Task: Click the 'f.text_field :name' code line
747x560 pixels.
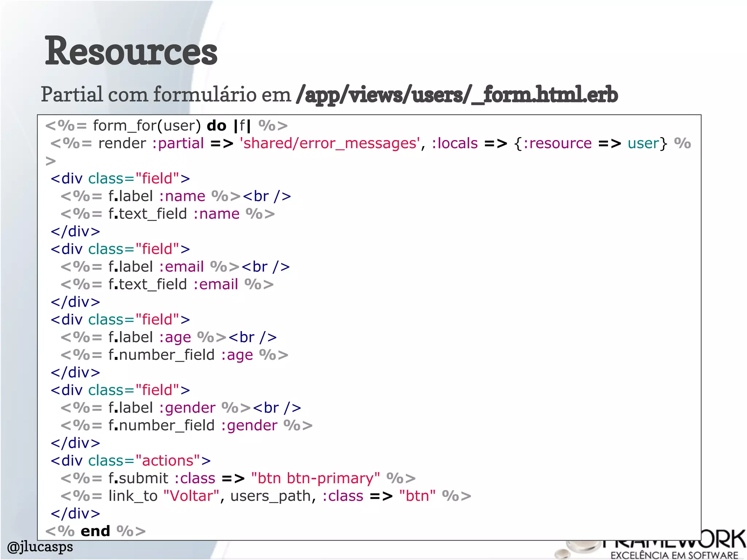Action: point(168,214)
